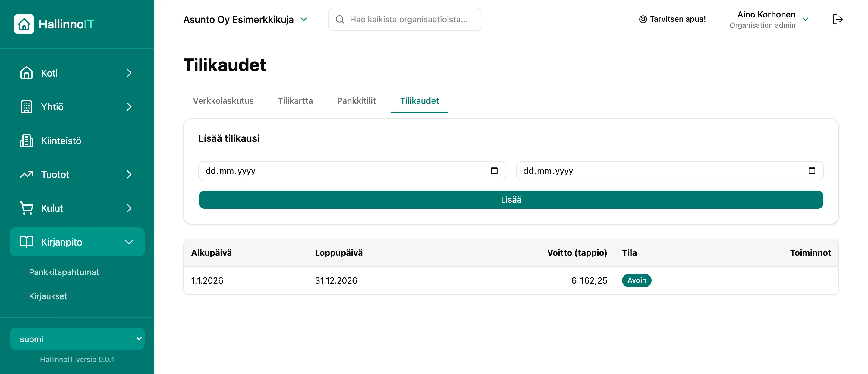Open calendar picker for start date
The height and width of the screenshot is (374, 868).
494,171
